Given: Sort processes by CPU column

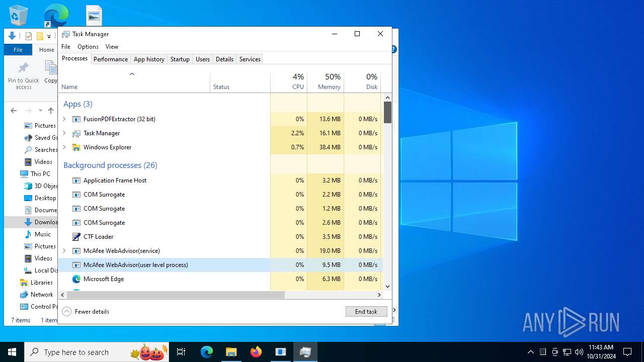Looking at the screenshot, I should [x=289, y=82].
